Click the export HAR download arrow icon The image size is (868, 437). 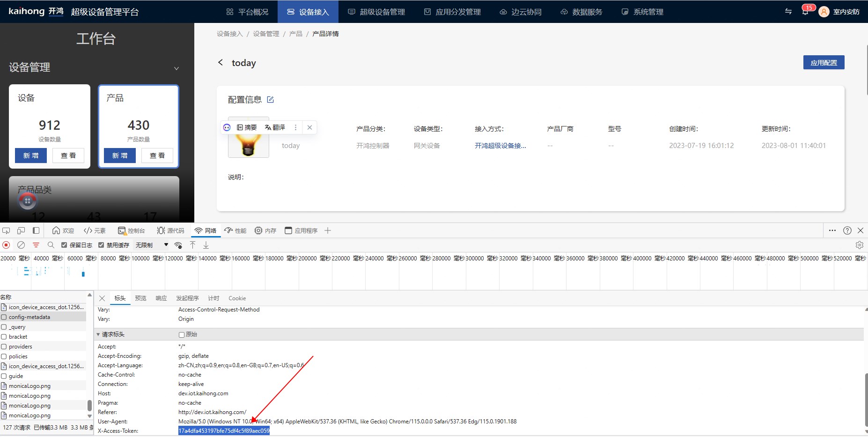[x=206, y=245]
